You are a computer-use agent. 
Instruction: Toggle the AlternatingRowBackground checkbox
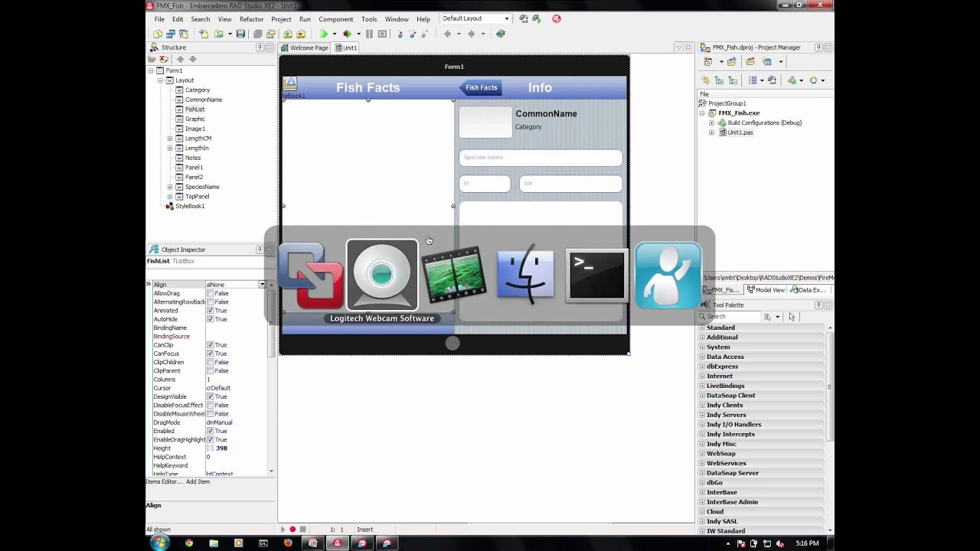(210, 302)
